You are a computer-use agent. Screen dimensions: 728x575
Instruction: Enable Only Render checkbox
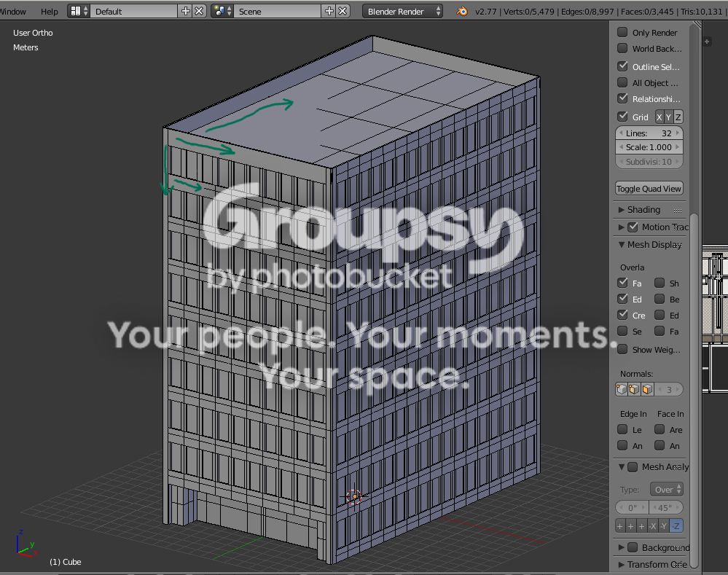pyautogui.click(x=622, y=32)
